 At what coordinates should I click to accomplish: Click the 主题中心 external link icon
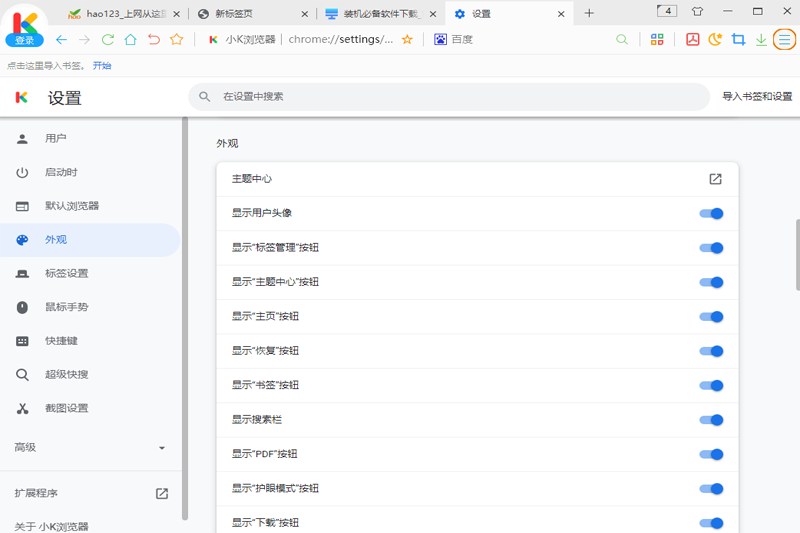pyautogui.click(x=715, y=179)
